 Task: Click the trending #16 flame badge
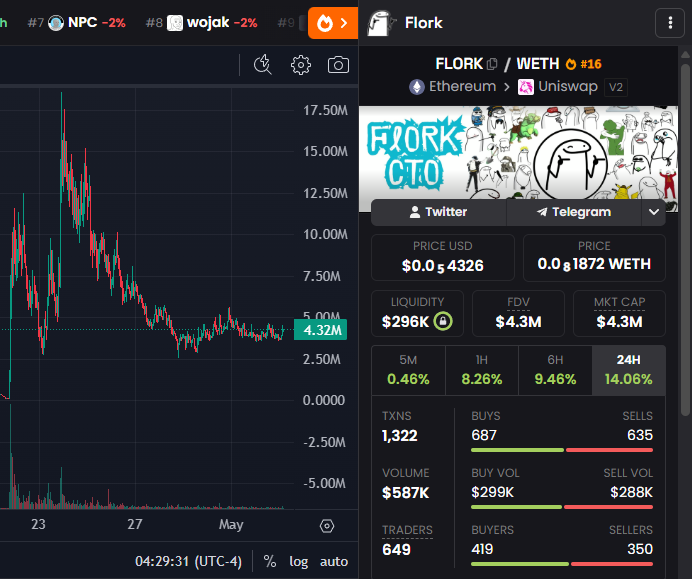pyautogui.click(x=583, y=64)
